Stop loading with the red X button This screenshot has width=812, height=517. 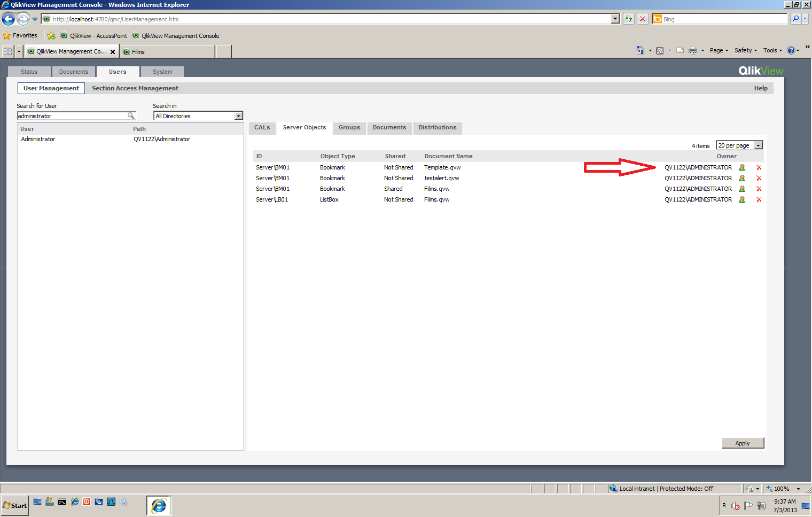[x=643, y=19]
